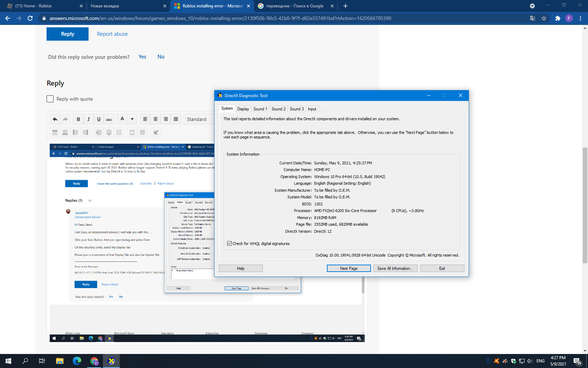Click the Report abuse link
Screen dimensions: 588x368
tap(112, 34)
